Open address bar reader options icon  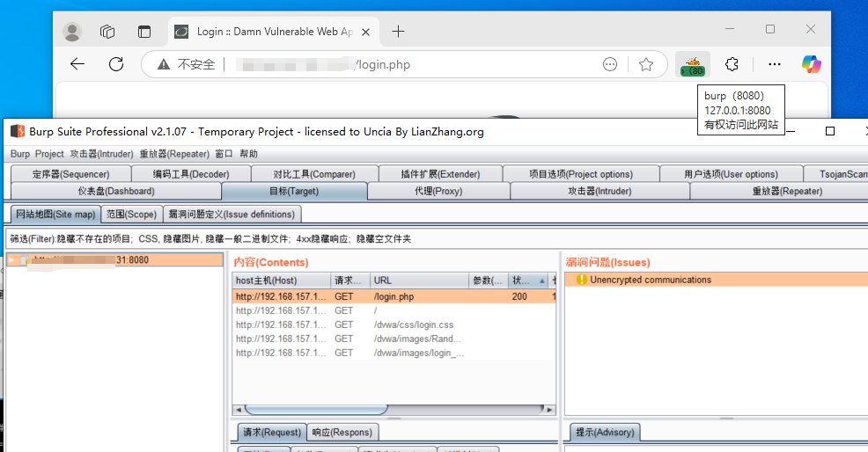[x=609, y=65]
